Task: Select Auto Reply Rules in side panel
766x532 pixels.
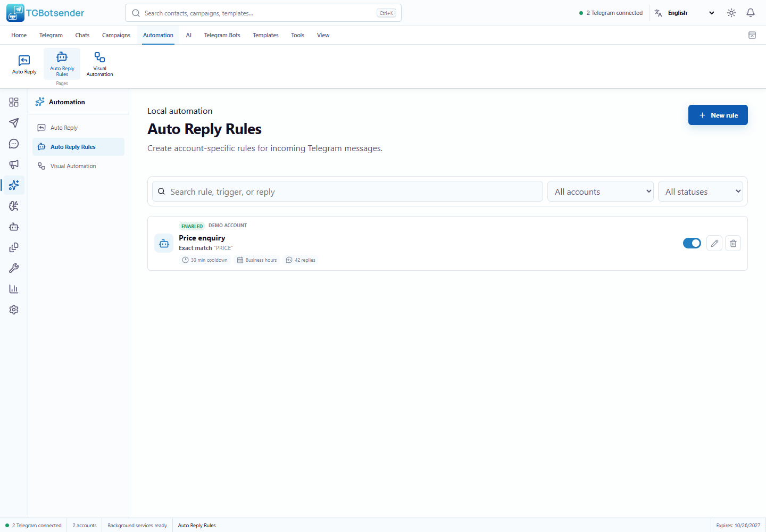Action: [x=78, y=147]
